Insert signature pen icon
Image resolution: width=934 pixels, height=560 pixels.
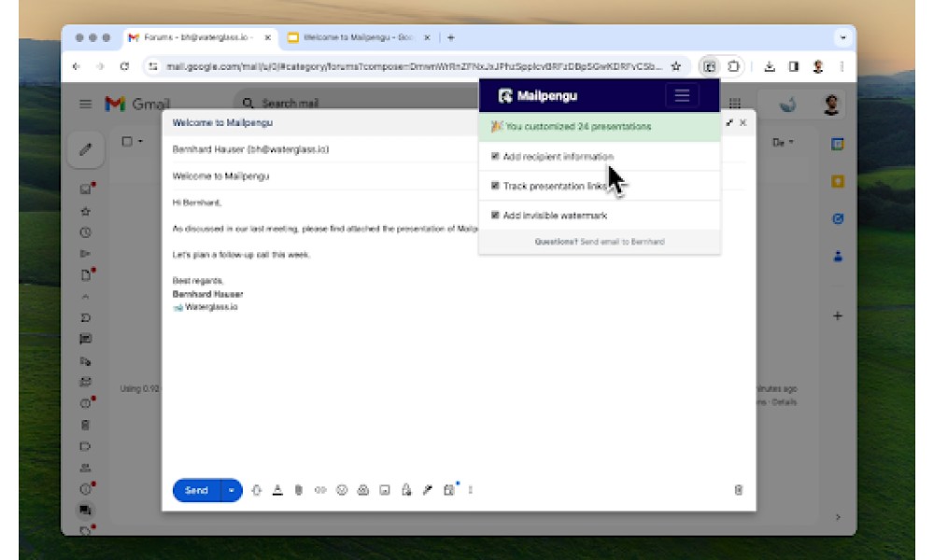[x=428, y=490]
